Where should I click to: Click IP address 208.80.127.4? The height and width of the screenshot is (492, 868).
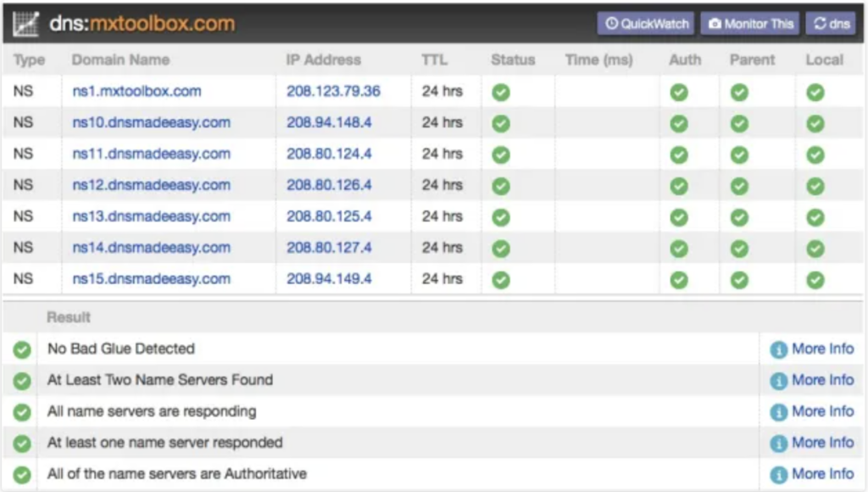[329, 248]
